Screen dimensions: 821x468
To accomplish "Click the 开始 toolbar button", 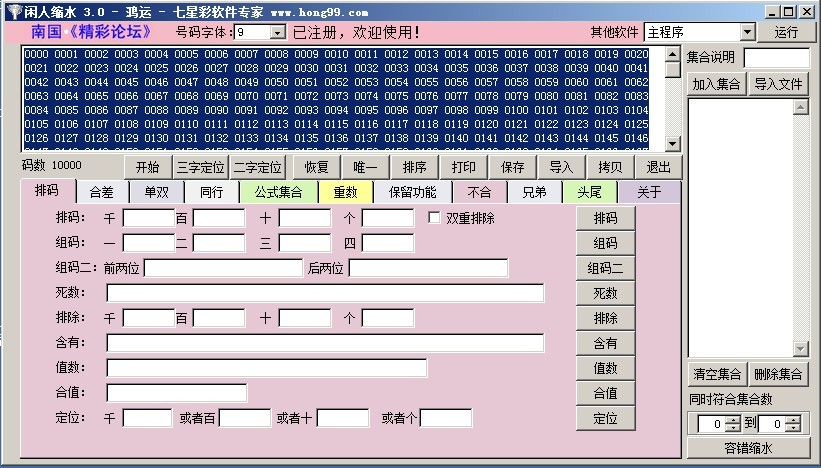I will [x=147, y=167].
